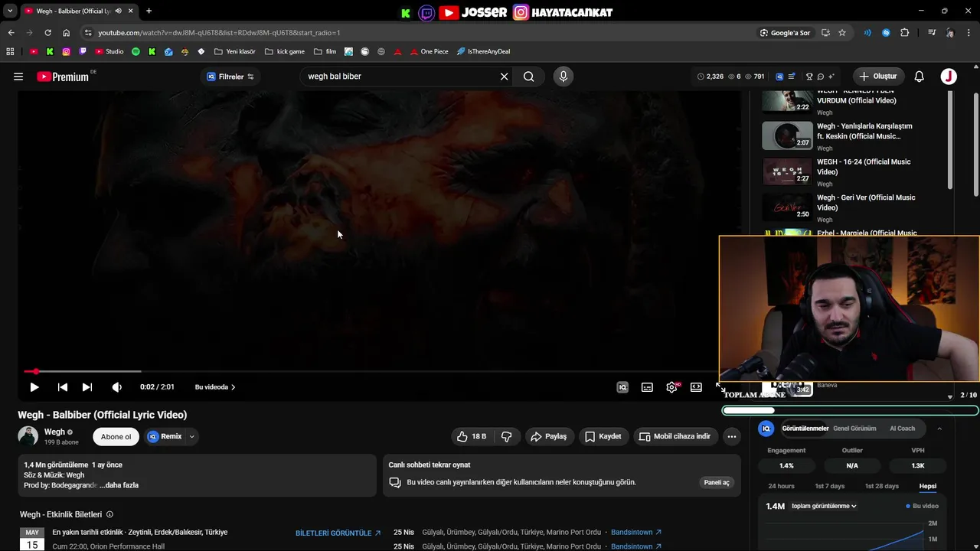This screenshot has width=980, height=551.
Task: Subscribe with Abone ol button
Action: (116, 436)
